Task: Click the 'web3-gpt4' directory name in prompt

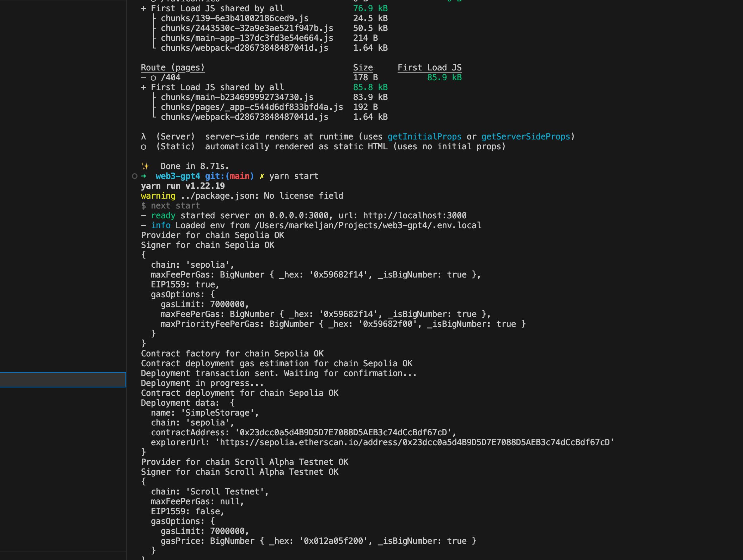Action: coord(178,176)
